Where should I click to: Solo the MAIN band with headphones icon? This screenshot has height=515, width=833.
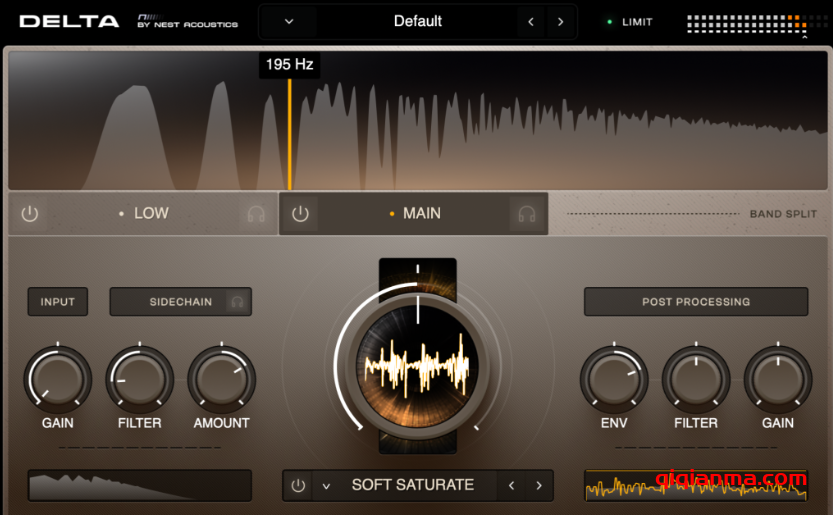point(526,214)
